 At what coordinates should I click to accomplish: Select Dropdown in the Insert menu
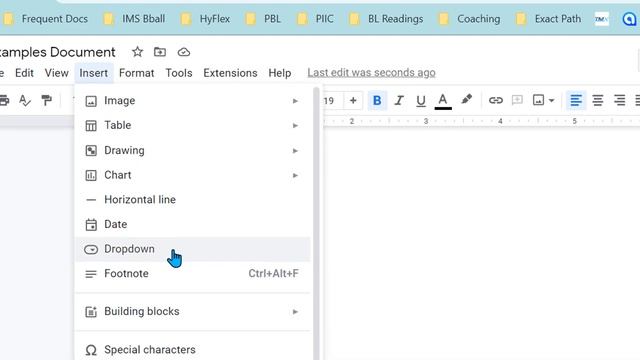(x=193, y=249)
